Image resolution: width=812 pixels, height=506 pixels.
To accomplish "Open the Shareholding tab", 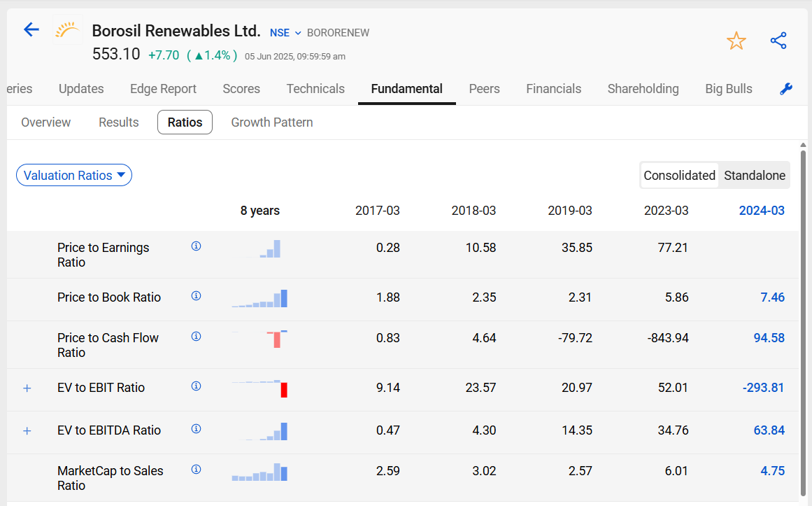I will click(x=643, y=89).
